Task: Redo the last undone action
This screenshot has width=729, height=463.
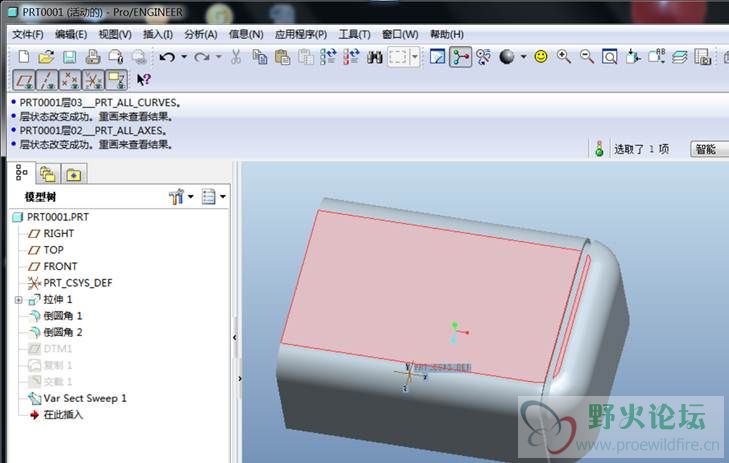Action: [201, 57]
